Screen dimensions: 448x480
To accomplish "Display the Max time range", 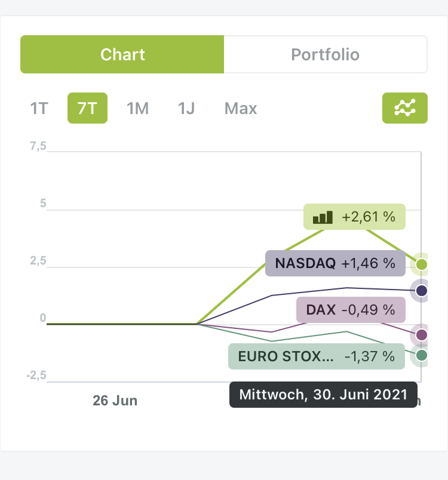I will pyautogui.click(x=241, y=109).
